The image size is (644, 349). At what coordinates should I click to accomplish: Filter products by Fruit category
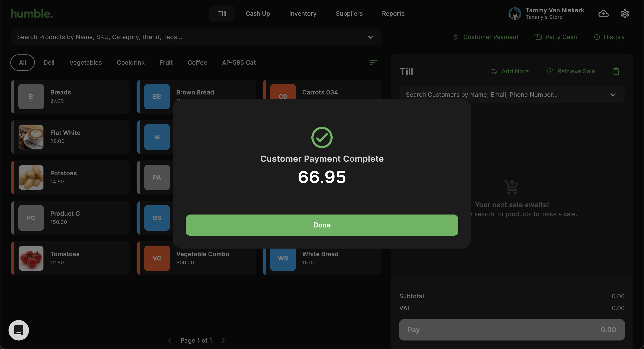[166, 62]
